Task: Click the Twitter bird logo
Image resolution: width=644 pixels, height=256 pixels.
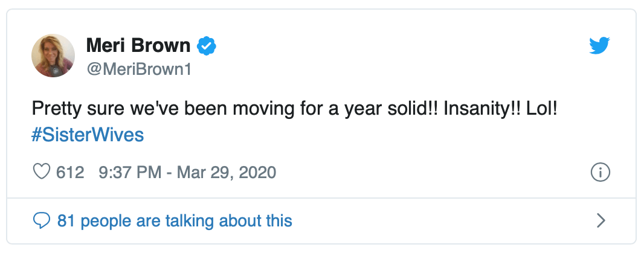Action: click(600, 45)
